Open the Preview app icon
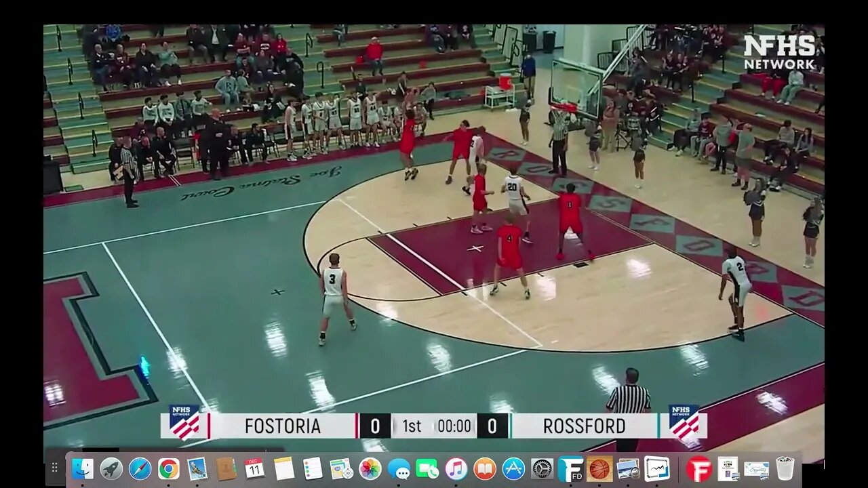Viewport: 868px width, 488px height. coord(628,468)
